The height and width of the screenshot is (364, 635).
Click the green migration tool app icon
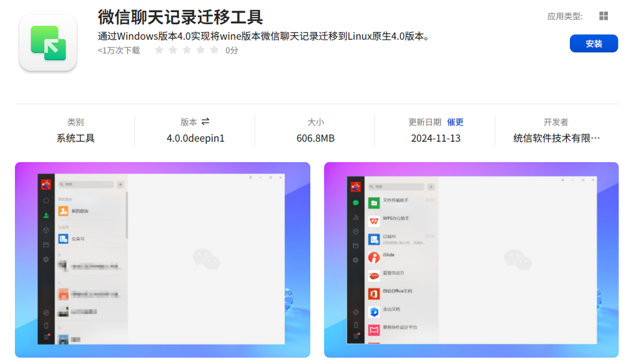[48, 43]
